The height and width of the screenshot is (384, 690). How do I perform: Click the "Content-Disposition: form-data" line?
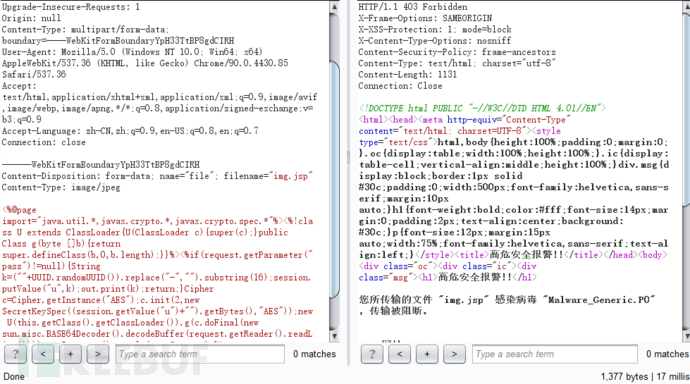pyautogui.click(x=157, y=176)
